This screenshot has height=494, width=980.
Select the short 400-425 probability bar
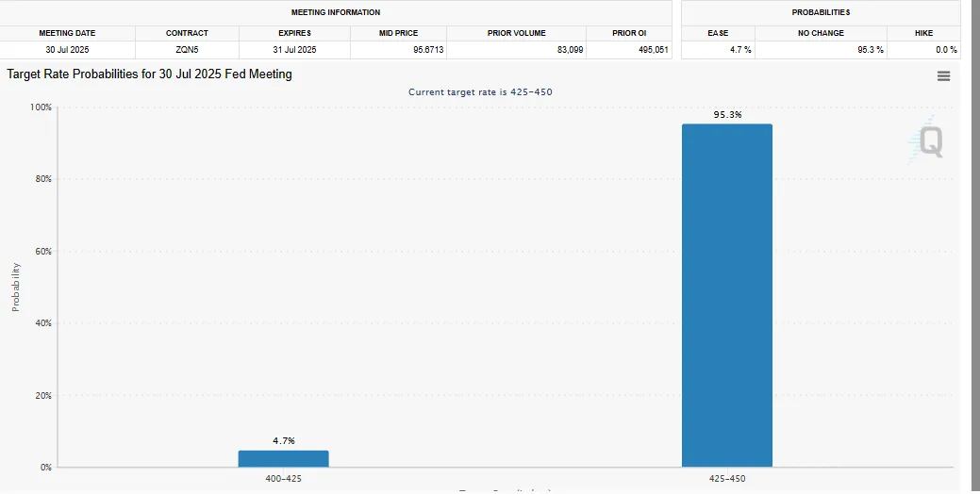(x=283, y=458)
